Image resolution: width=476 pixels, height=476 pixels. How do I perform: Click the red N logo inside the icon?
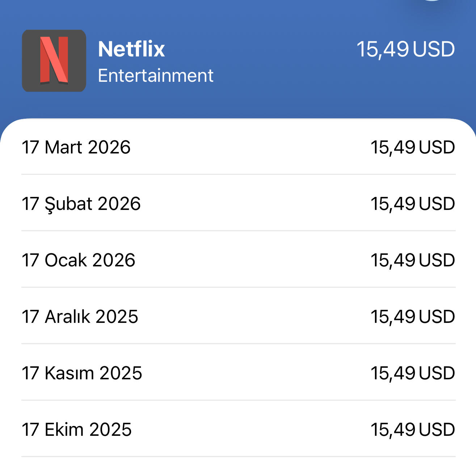click(x=54, y=60)
